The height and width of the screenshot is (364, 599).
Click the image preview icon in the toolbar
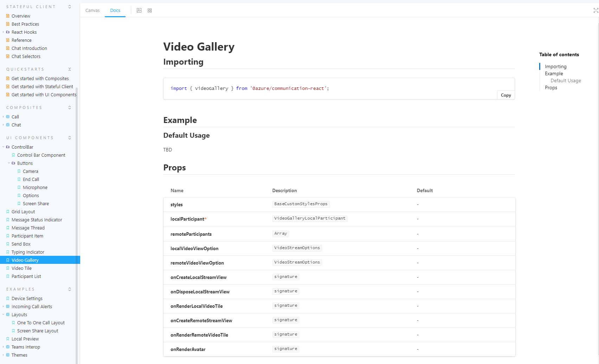pyautogui.click(x=139, y=10)
